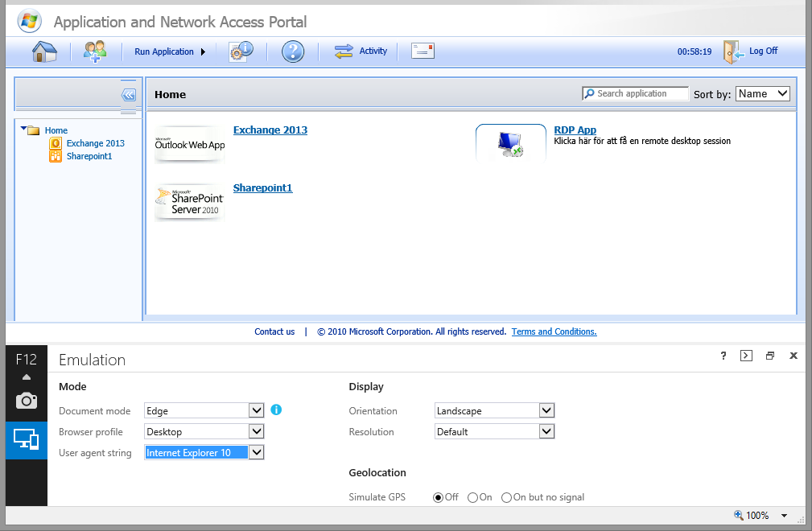Set Simulate GPS to Off

pos(439,497)
